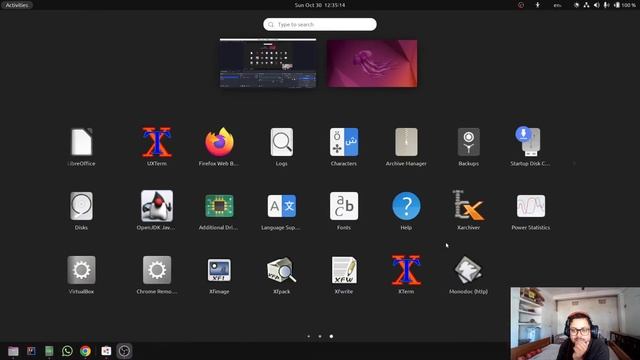The width and height of the screenshot is (640, 360).
Task: Open the Software app in the dock
Action: (x=106, y=351)
